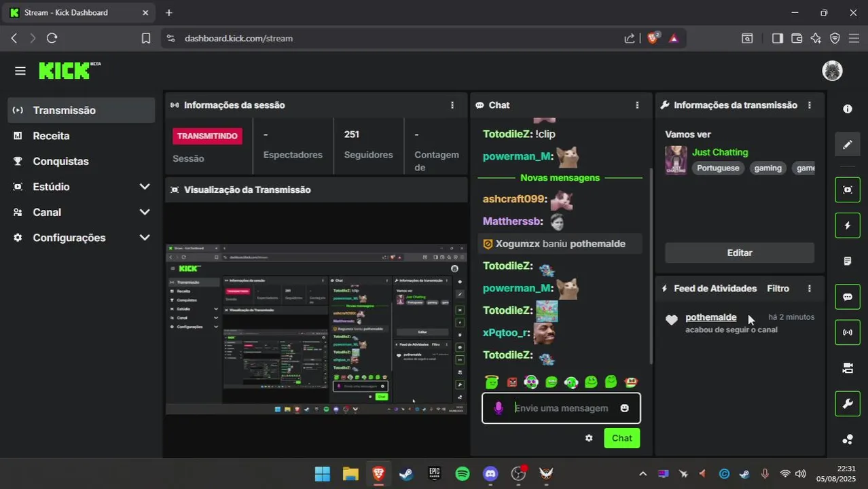Expand the Canal menu chevron
The width and height of the screenshot is (868, 489).
click(x=144, y=212)
